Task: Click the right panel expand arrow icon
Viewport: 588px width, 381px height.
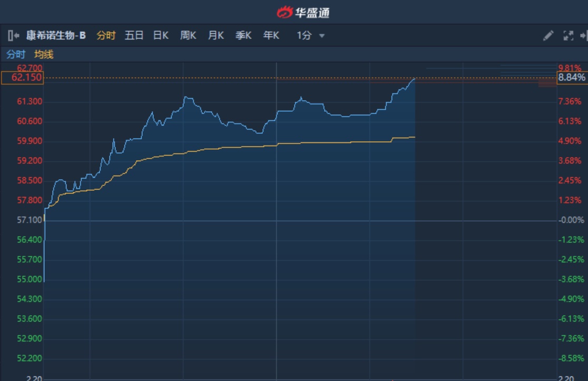Action: pyautogui.click(x=583, y=36)
